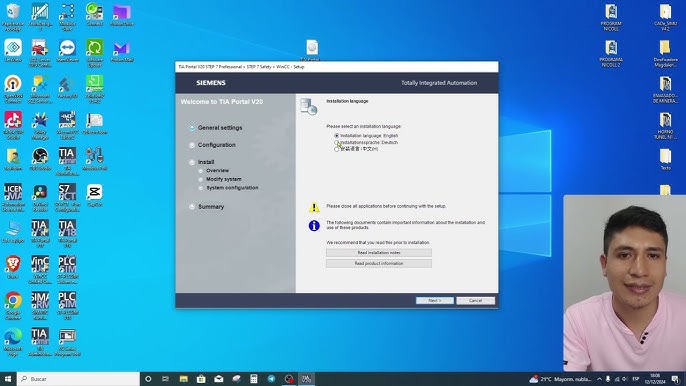Open the TIA Portal V18 shortcut
The height and width of the screenshot is (386, 686).
67,233
